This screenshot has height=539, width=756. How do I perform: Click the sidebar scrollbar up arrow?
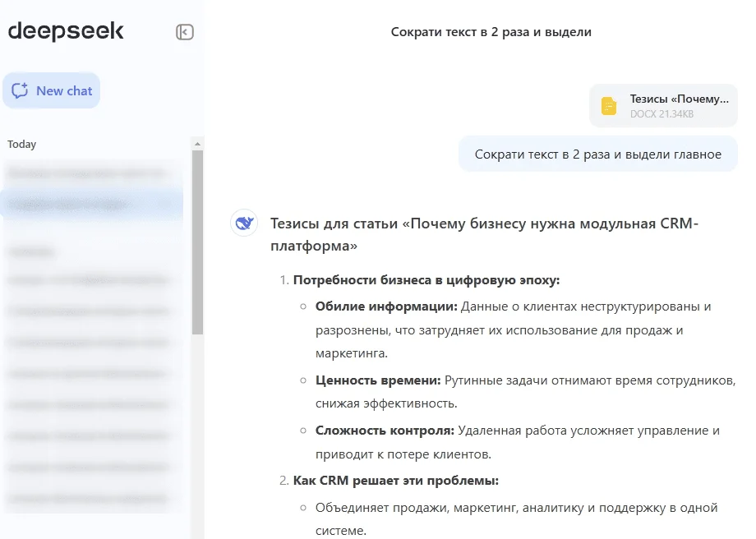tap(197, 143)
